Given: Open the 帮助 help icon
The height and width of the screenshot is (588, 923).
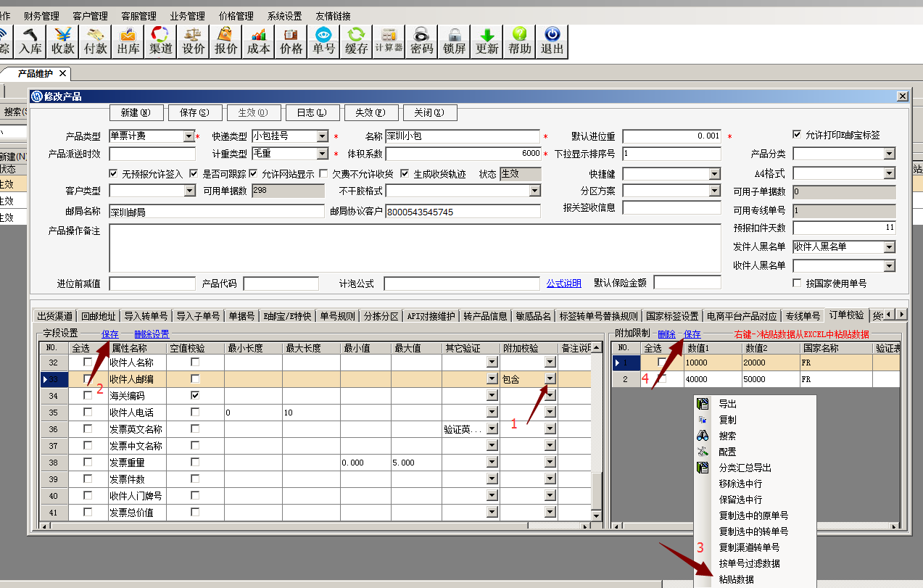Looking at the screenshot, I should [x=519, y=41].
